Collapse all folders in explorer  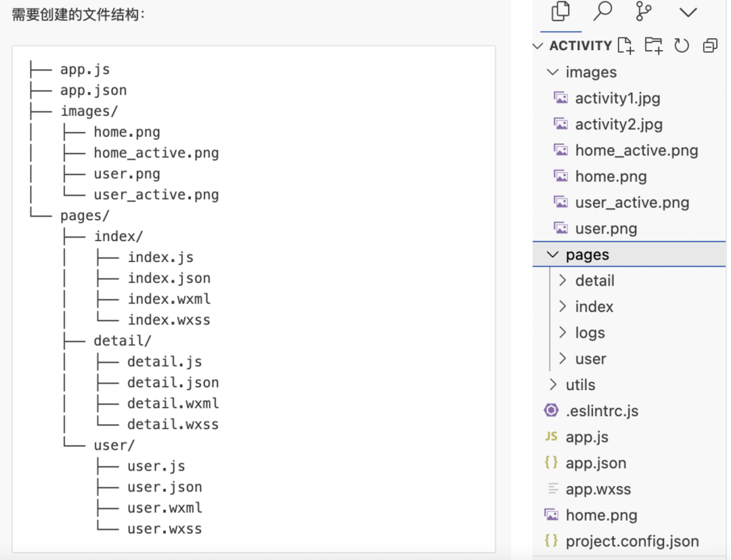pos(710,45)
